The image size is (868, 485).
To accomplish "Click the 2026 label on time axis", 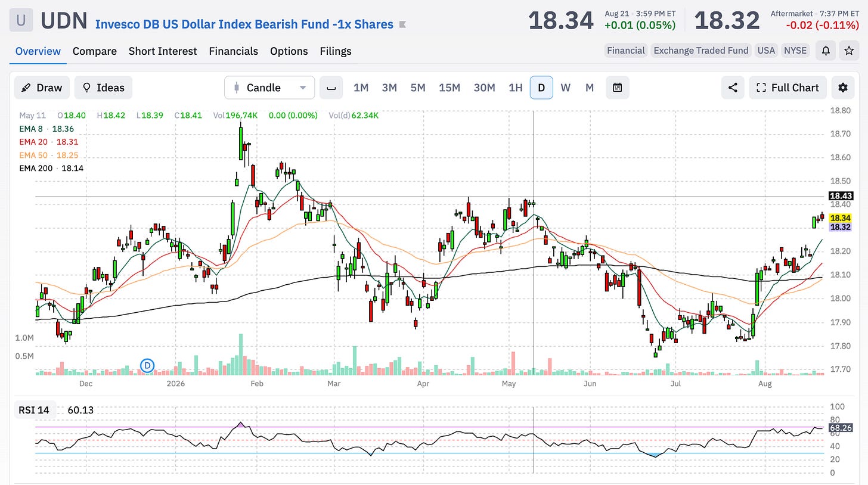I will point(176,384).
